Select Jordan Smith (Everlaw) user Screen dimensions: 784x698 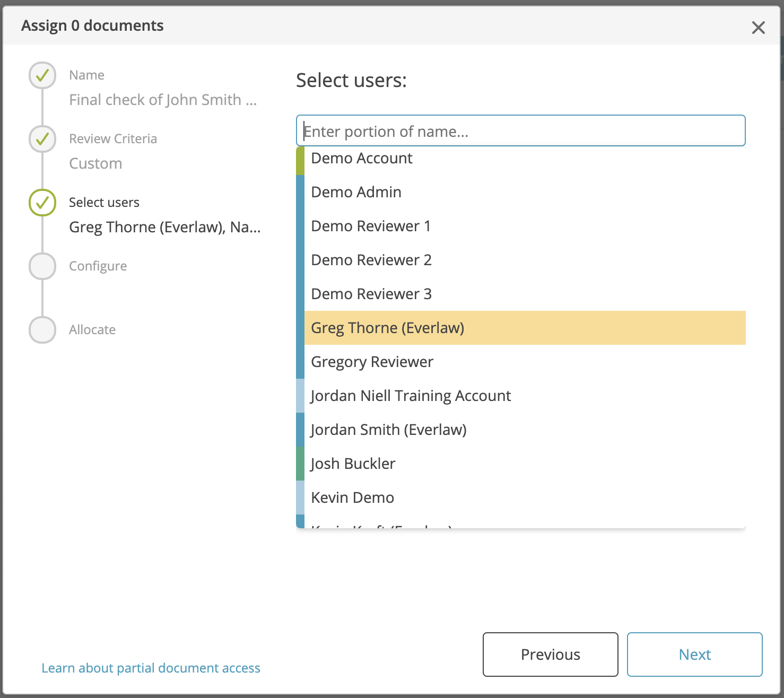coord(521,430)
